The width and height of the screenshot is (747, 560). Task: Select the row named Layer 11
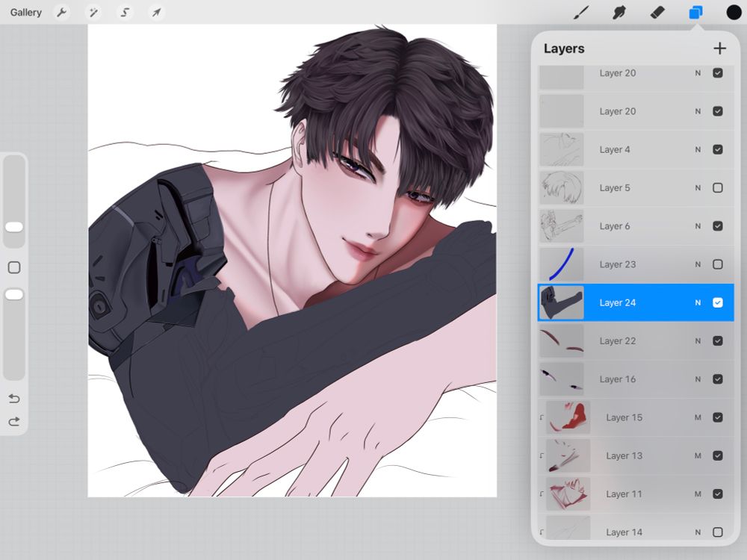(x=636, y=494)
